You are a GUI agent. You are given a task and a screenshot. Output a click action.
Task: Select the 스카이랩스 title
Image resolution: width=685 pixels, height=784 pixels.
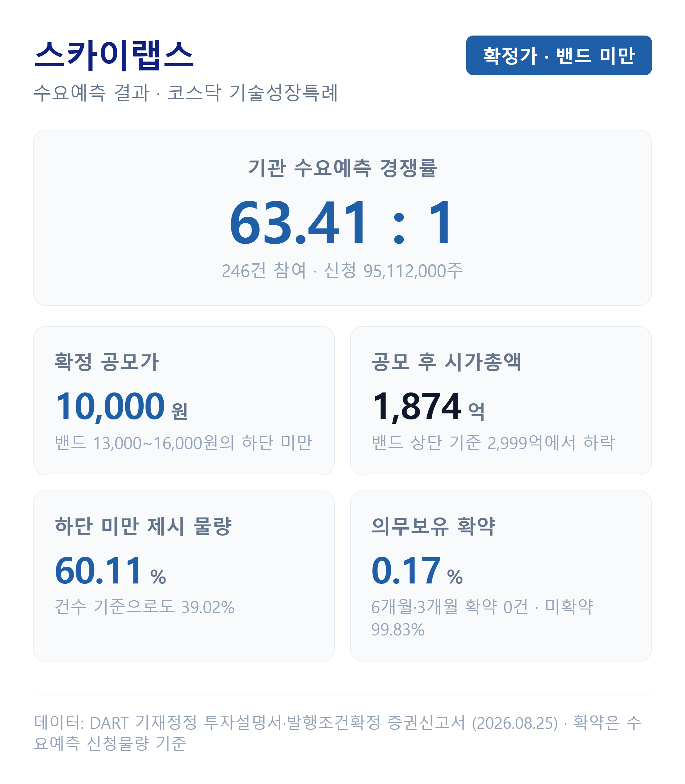(x=114, y=56)
